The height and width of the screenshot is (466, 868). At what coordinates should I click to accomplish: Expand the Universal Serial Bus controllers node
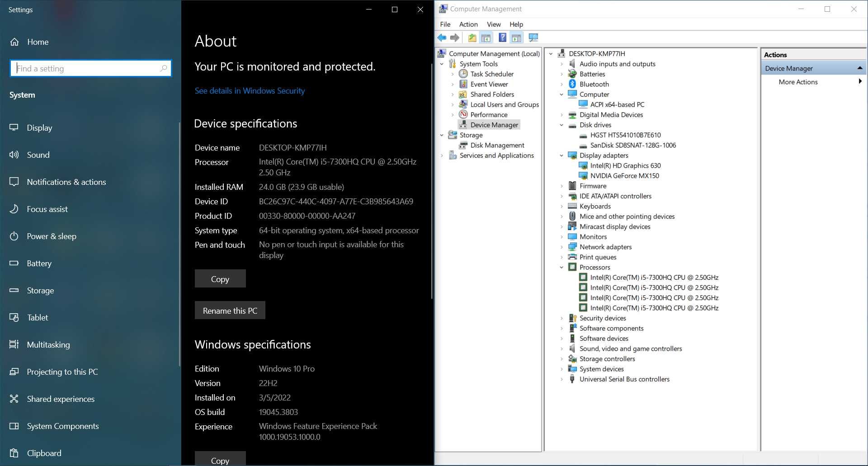click(x=561, y=379)
